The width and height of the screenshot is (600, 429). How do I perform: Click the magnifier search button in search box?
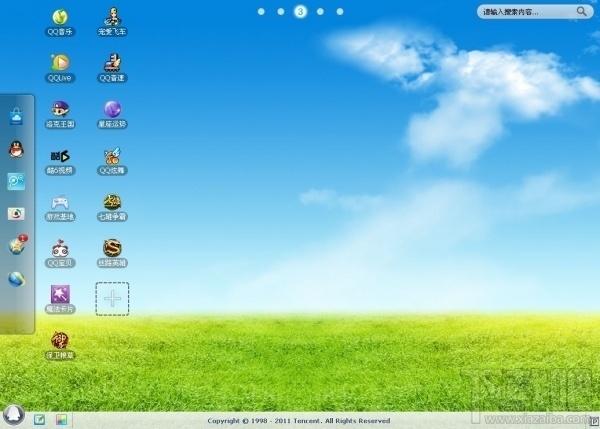582,11
